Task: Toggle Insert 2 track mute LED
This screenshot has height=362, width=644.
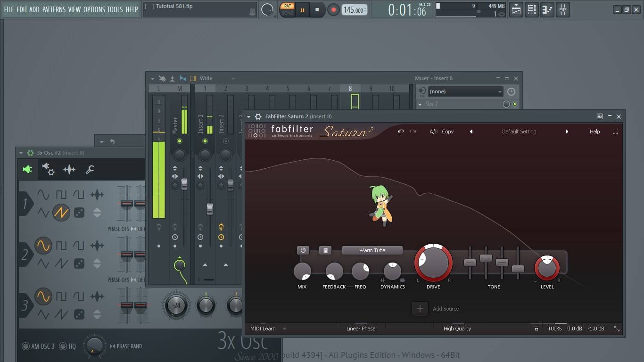Action: click(225, 141)
